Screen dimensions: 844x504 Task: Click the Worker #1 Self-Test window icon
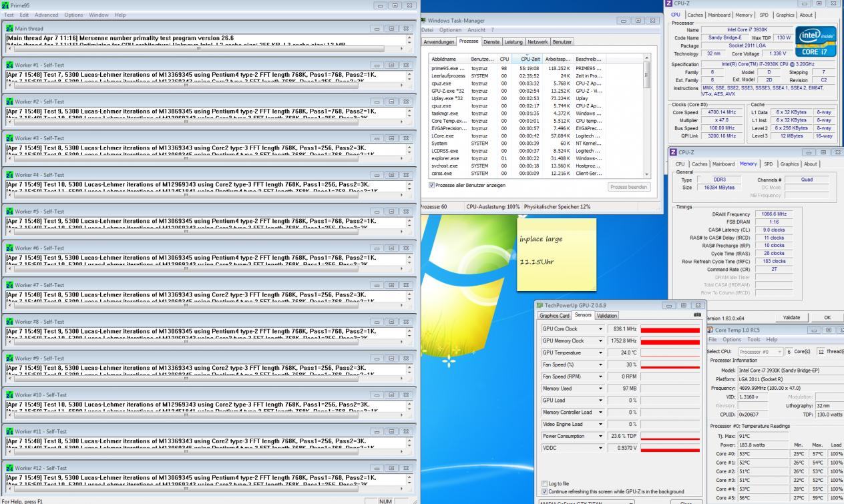point(9,65)
